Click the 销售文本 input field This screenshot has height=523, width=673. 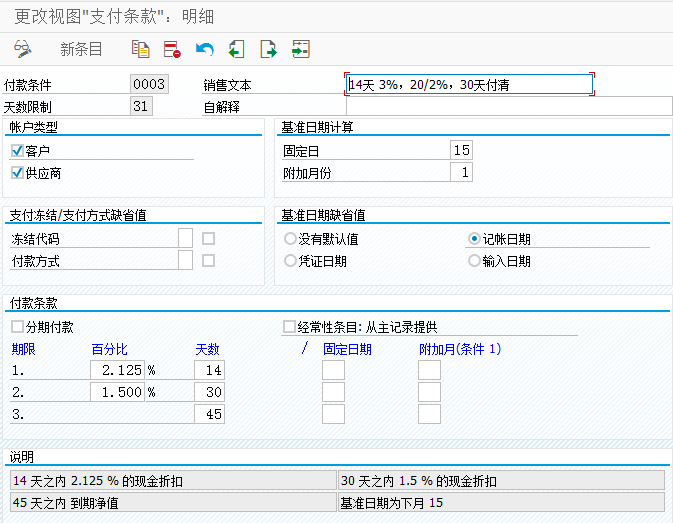pos(470,85)
